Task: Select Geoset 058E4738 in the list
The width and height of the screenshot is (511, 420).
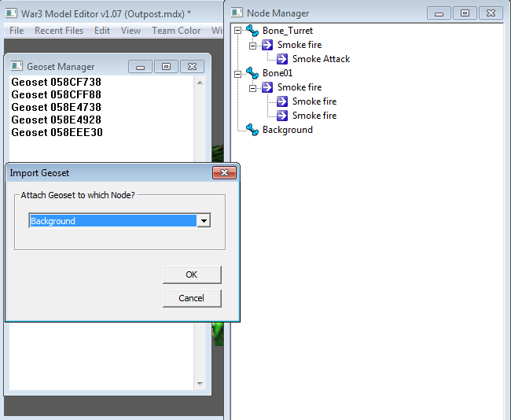Action: click(x=57, y=107)
